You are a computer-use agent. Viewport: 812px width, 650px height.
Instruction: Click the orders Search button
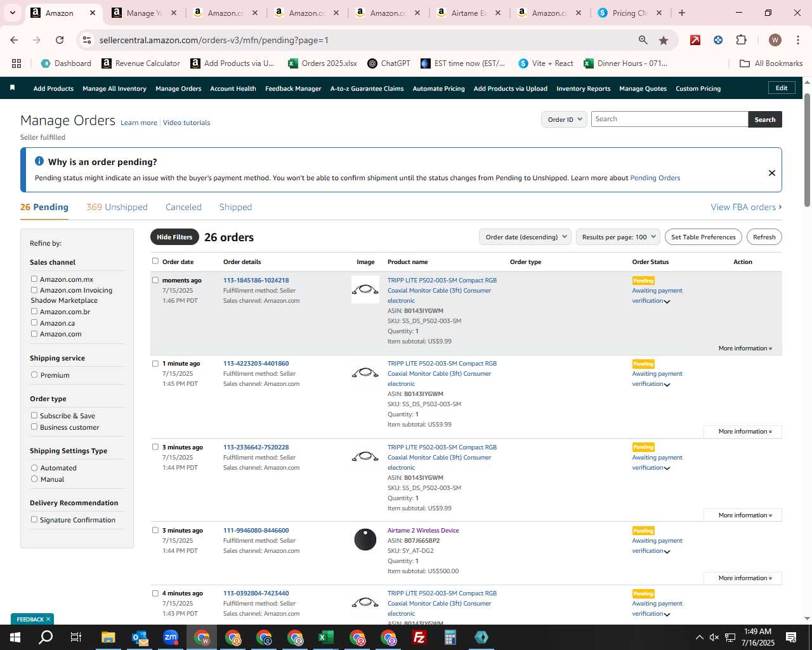(x=765, y=119)
